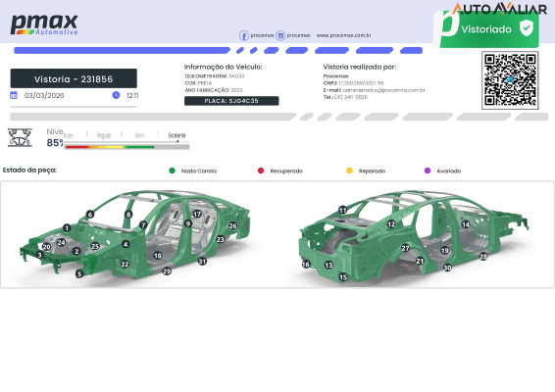Screen dimensions: 555x392
Task: Click the PLACA: SJG4C35 plate badge
Action: pyautogui.click(x=231, y=101)
